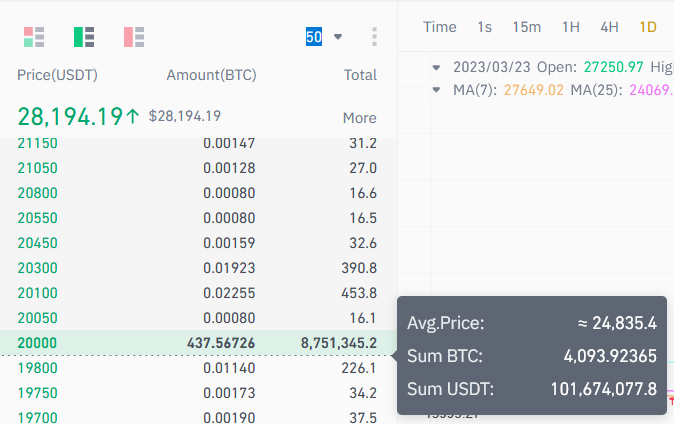Select bid price 19800
674x424 pixels.
coord(37,368)
